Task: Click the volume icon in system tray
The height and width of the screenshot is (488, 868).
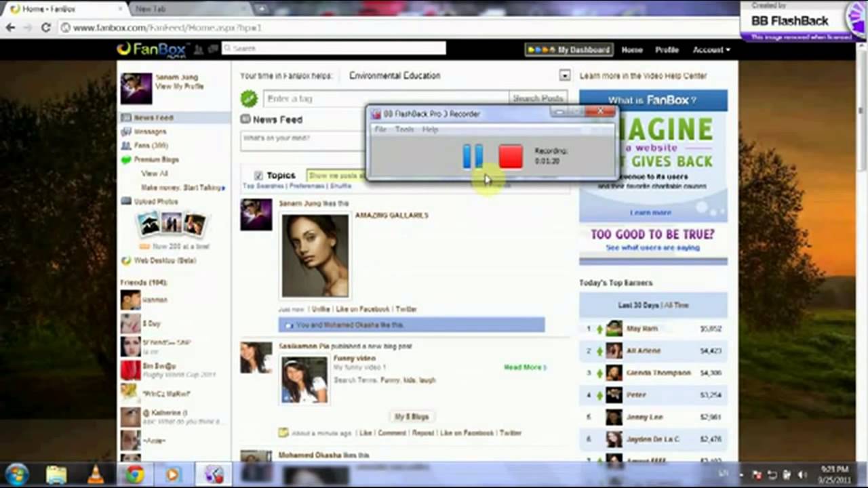Action: tap(803, 475)
